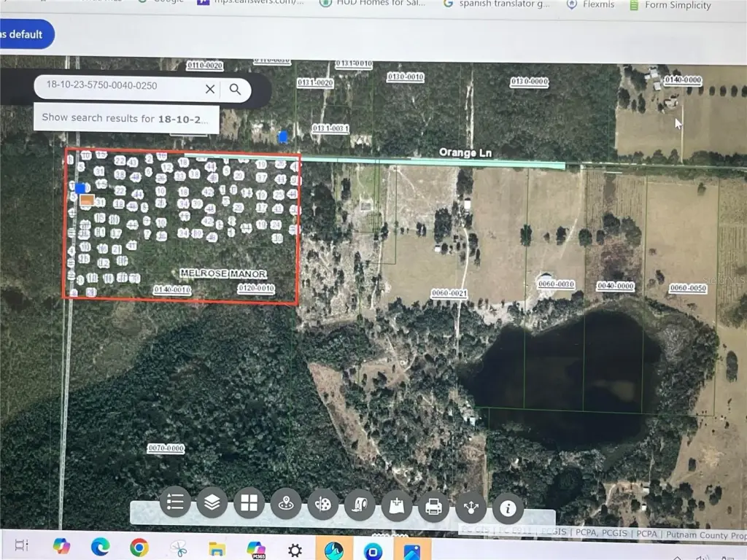Viewport: 747px width, 560px height.
Task: Open the legend list widget
Action: (175, 502)
